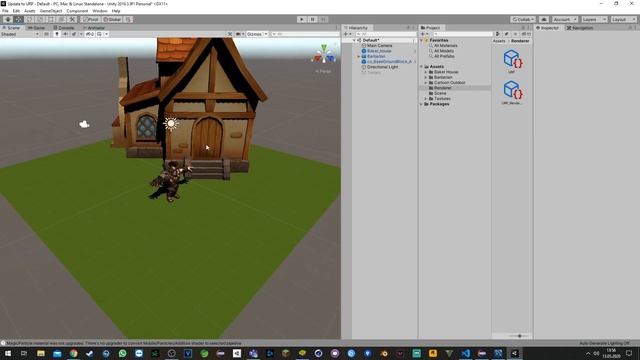The width and height of the screenshot is (640, 360).
Task: Click the Scene view search field
Action: pos(305,34)
